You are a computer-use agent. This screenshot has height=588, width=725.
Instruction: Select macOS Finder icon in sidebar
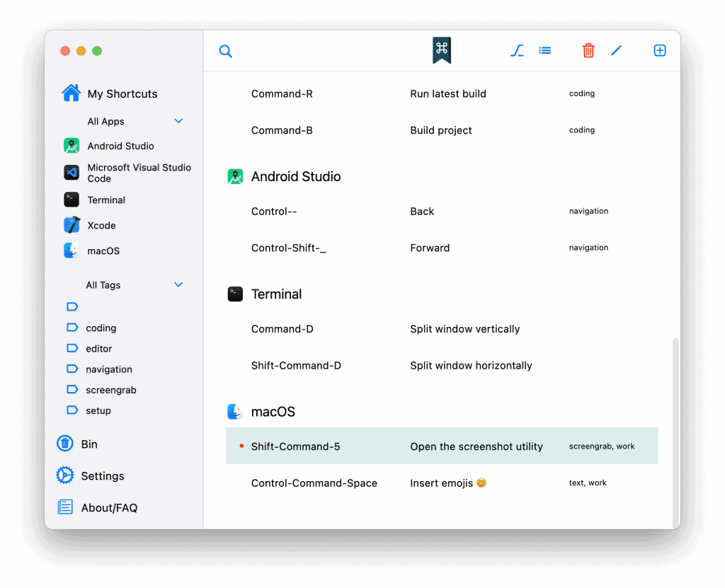pyautogui.click(x=72, y=250)
